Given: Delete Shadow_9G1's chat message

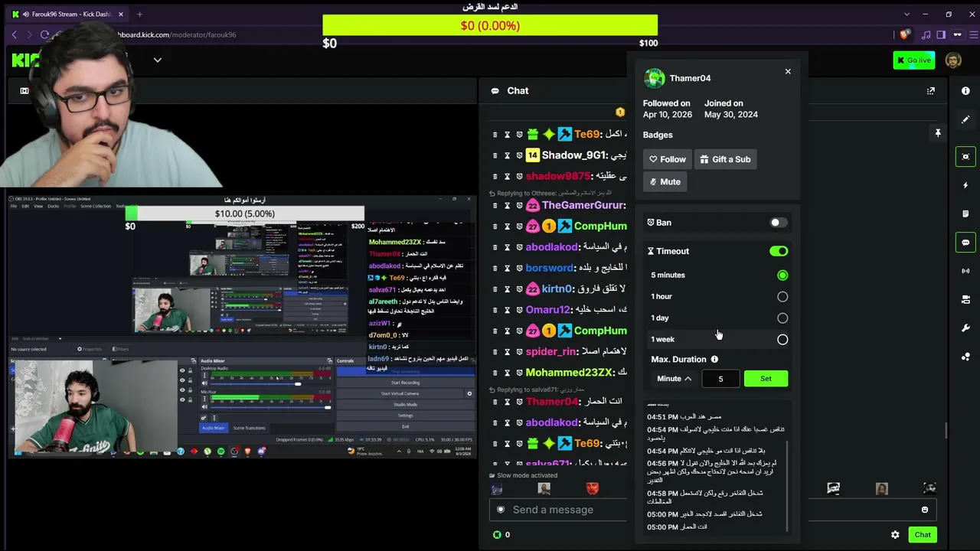Looking at the screenshot, I should click(495, 155).
